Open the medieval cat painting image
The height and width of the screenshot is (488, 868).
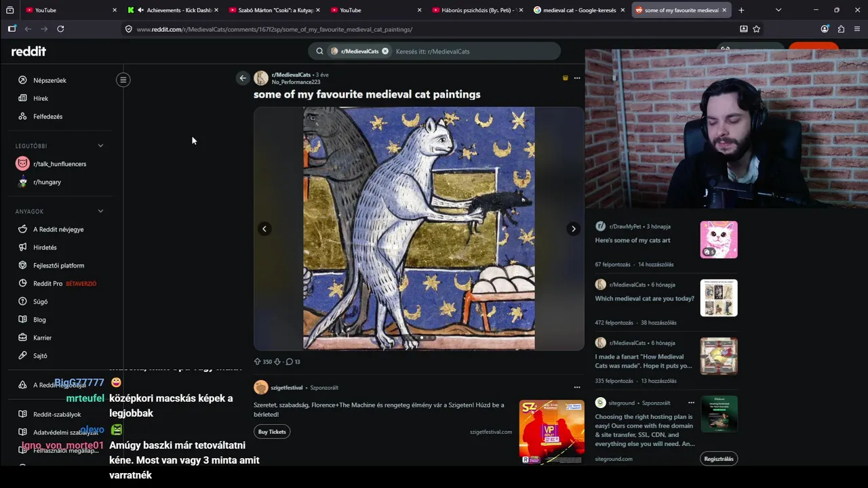click(418, 228)
